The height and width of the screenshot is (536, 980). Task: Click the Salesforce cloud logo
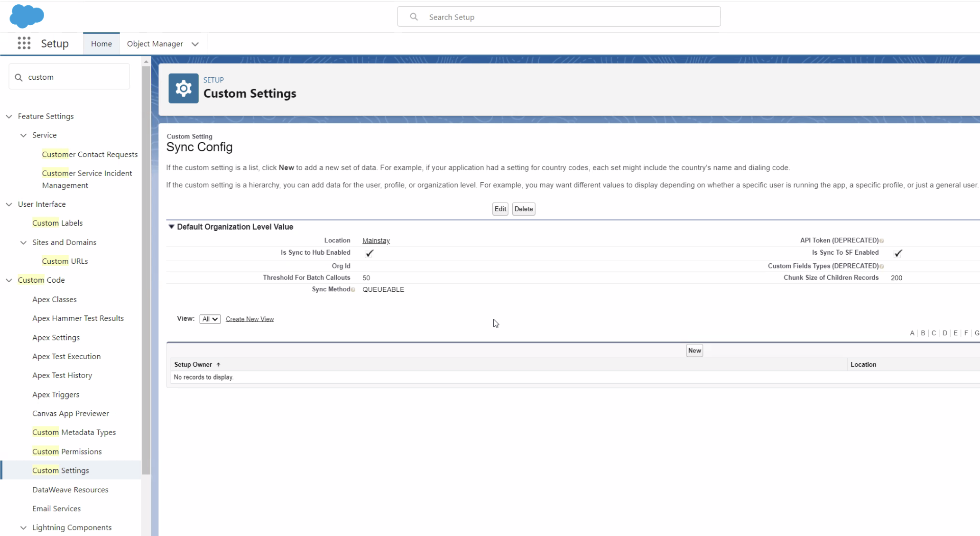(27, 16)
